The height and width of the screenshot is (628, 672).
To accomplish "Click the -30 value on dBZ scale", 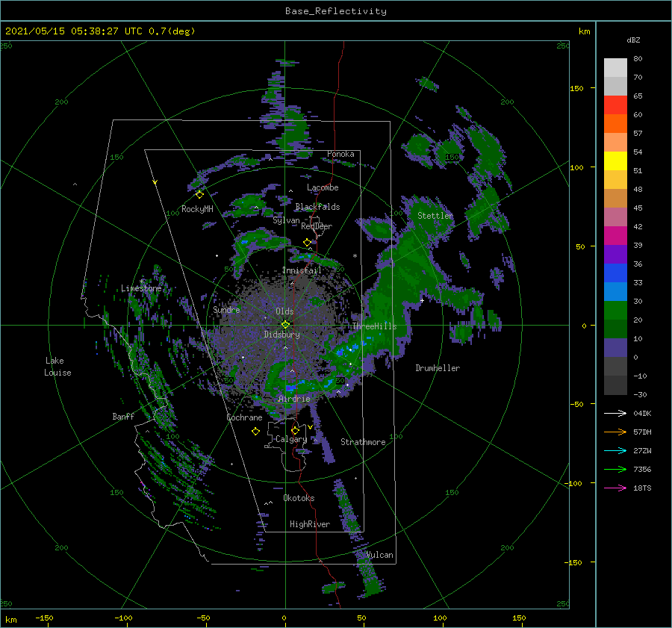I will (640, 394).
